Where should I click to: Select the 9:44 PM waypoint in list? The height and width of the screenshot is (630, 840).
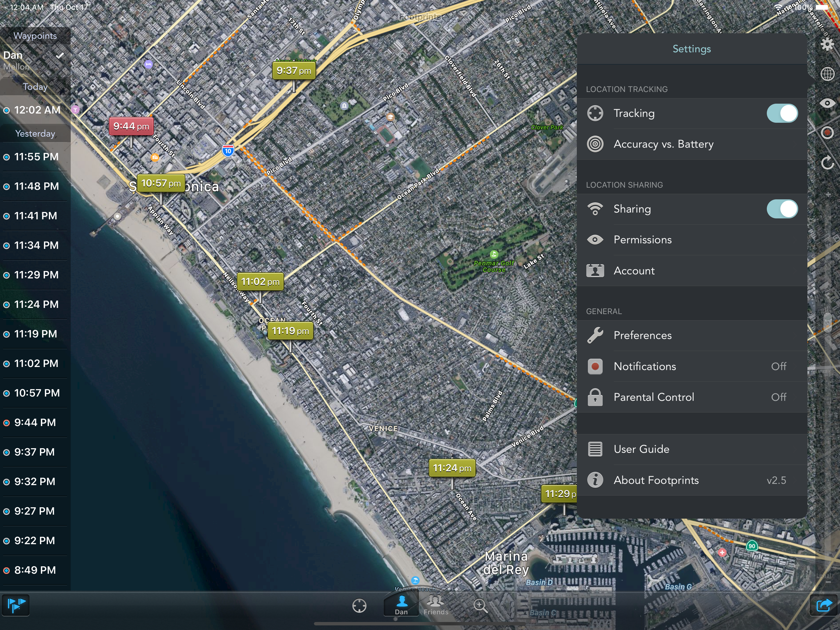pos(35,423)
